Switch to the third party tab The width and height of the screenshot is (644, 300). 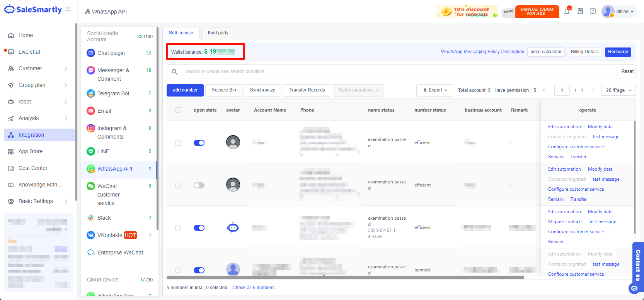tap(218, 33)
